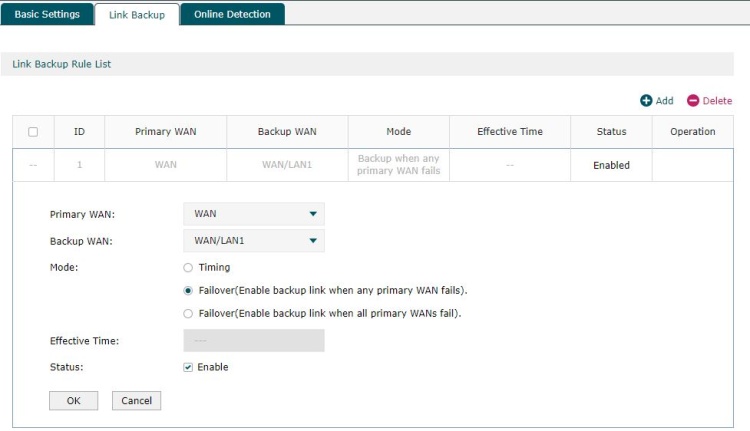Click the Effective Time input field
The height and width of the screenshot is (431, 750).
coord(254,340)
